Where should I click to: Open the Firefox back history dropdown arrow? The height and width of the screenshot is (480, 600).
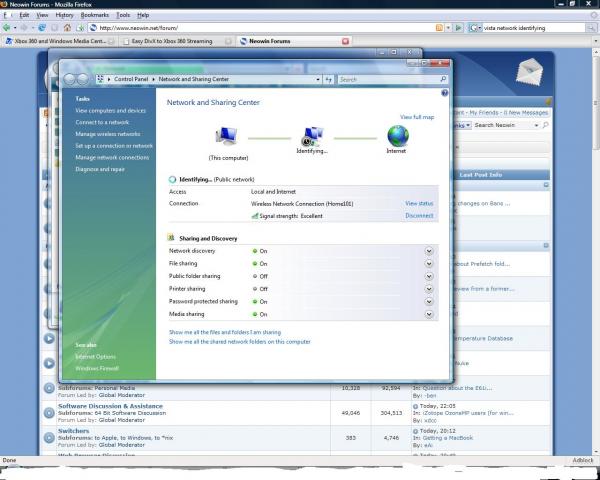(15, 28)
